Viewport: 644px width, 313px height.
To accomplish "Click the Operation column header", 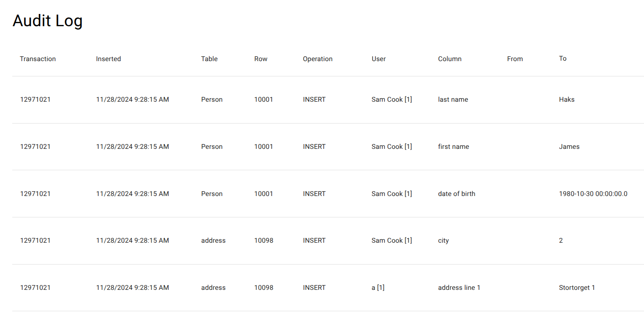I will click(318, 59).
